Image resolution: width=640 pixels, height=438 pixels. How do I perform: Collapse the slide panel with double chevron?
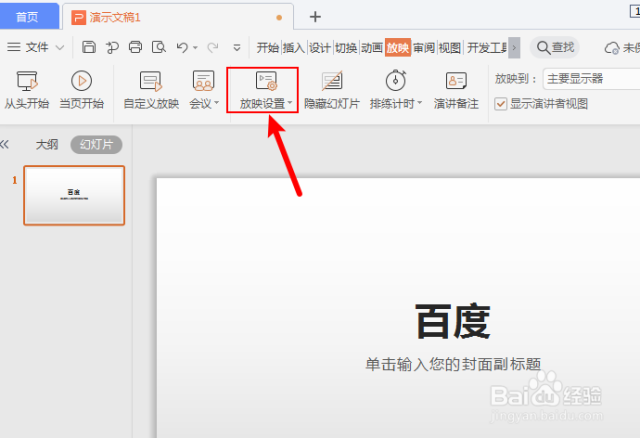pos(4,144)
